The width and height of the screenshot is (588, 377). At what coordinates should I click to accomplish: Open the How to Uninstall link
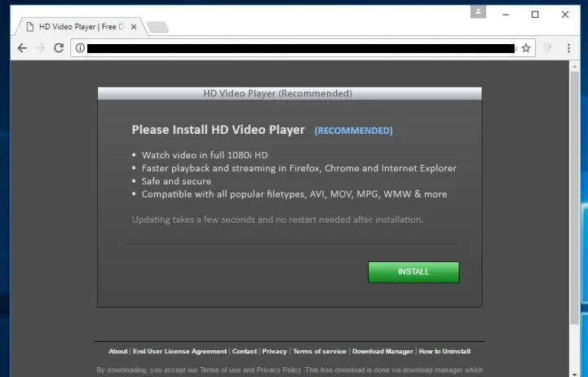pos(444,352)
